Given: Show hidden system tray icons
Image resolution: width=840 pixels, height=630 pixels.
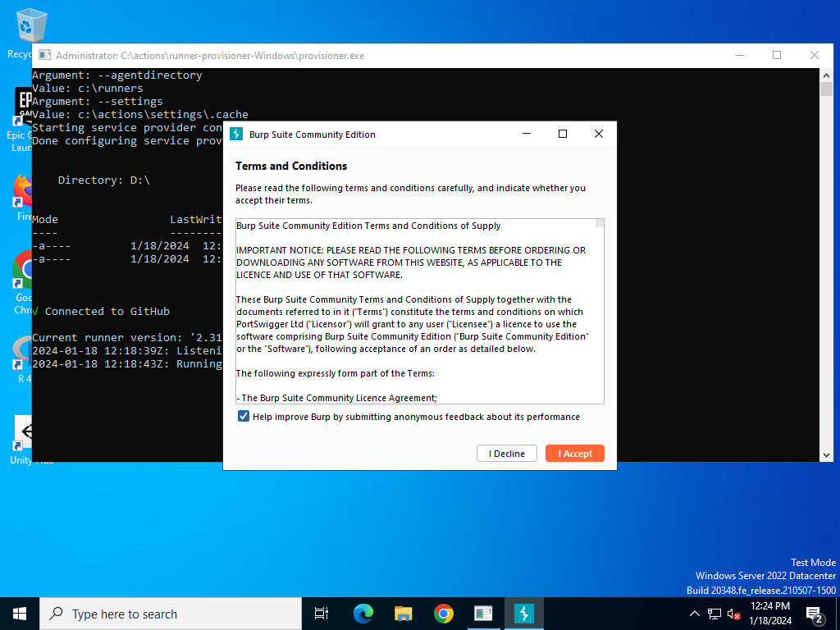Looking at the screenshot, I should pos(694,614).
